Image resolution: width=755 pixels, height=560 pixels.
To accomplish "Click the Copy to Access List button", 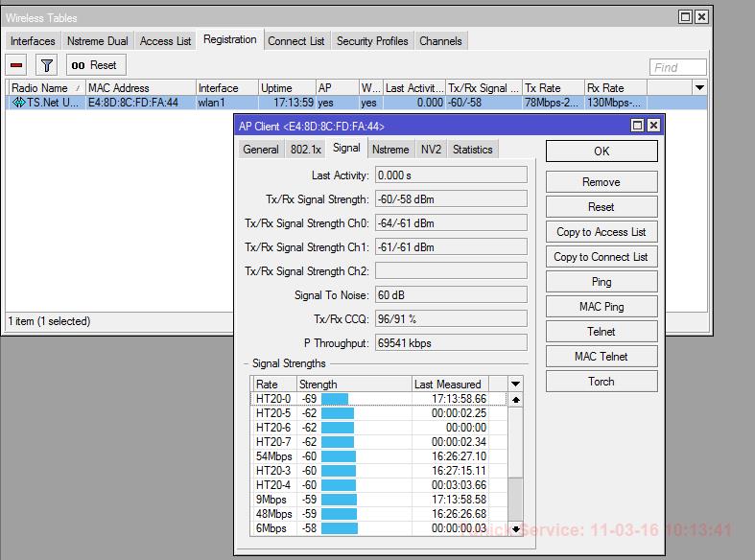I will [x=602, y=232].
